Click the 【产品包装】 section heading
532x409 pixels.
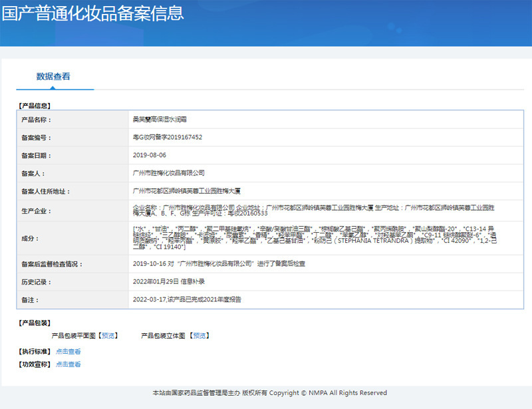click(35, 323)
